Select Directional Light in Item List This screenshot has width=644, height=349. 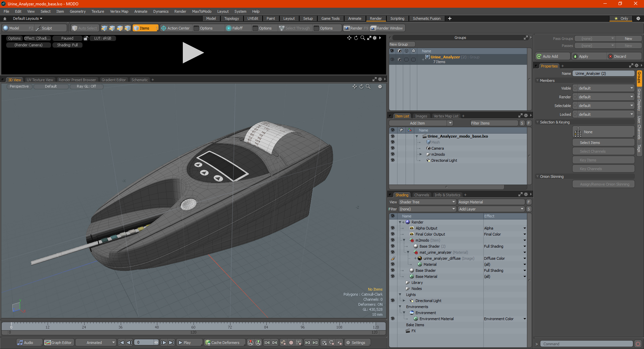444,160
